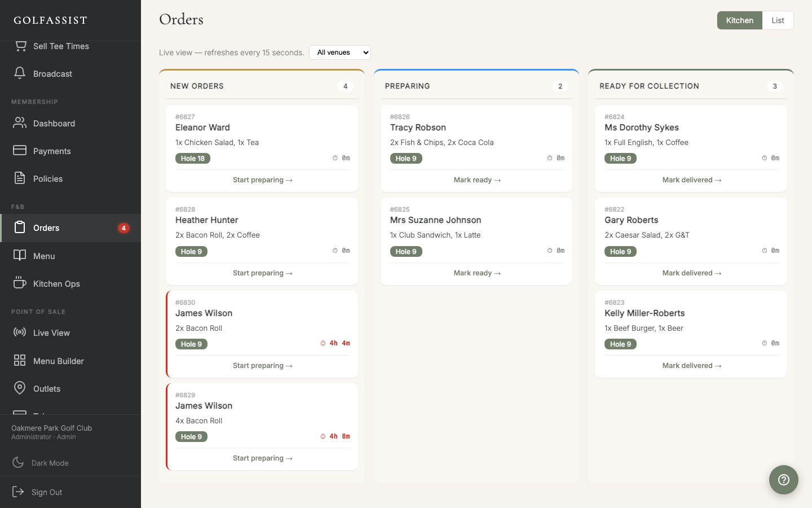This screenshot has height=508, width=812.
Task: Click the Orders shopping bag icon
Action: tap(20, 228)
